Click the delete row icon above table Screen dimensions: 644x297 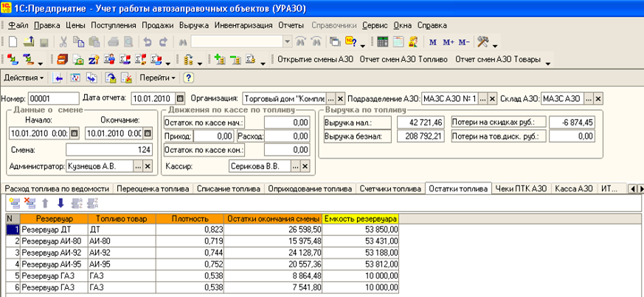[x=30, y=202]
